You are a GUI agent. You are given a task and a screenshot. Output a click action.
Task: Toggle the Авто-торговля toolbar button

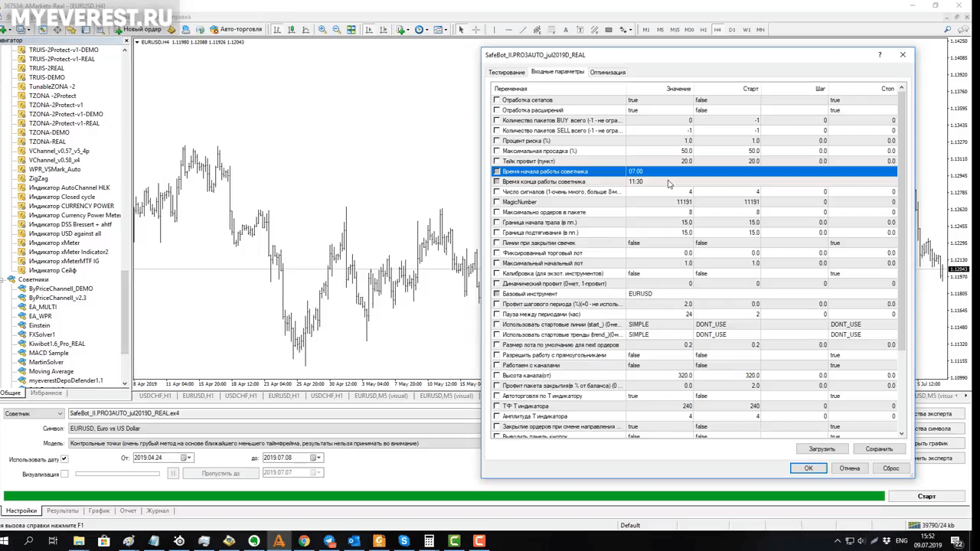tap(236, 30)
